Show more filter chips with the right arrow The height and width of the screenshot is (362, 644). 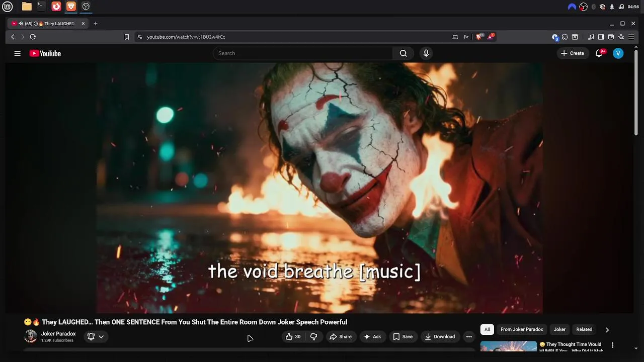pos(607,330)
